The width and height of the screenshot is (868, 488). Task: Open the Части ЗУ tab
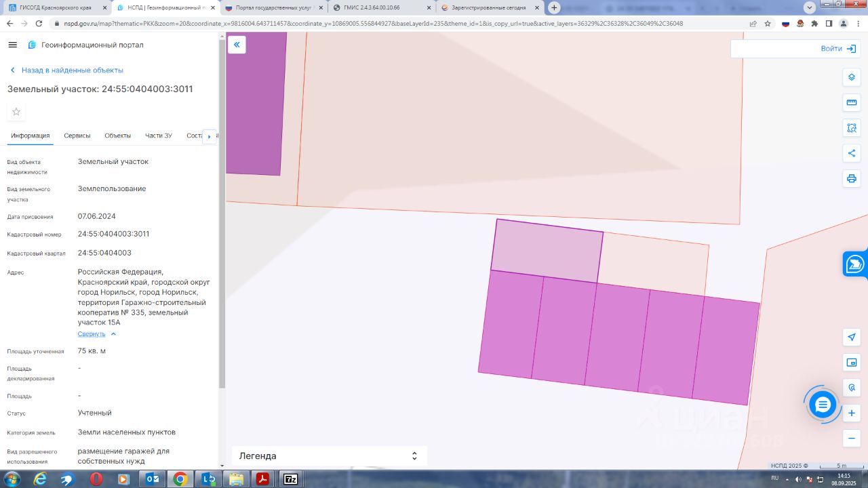point(159,136)
